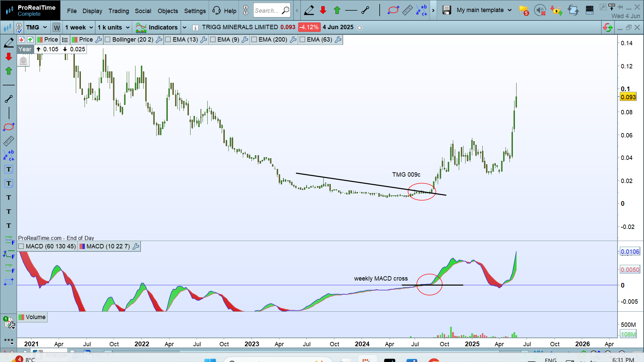Screen dimensions: 644x362
Task: Select the horizontal line tool in the left sidebar
Action: click(x=9, y=85)
